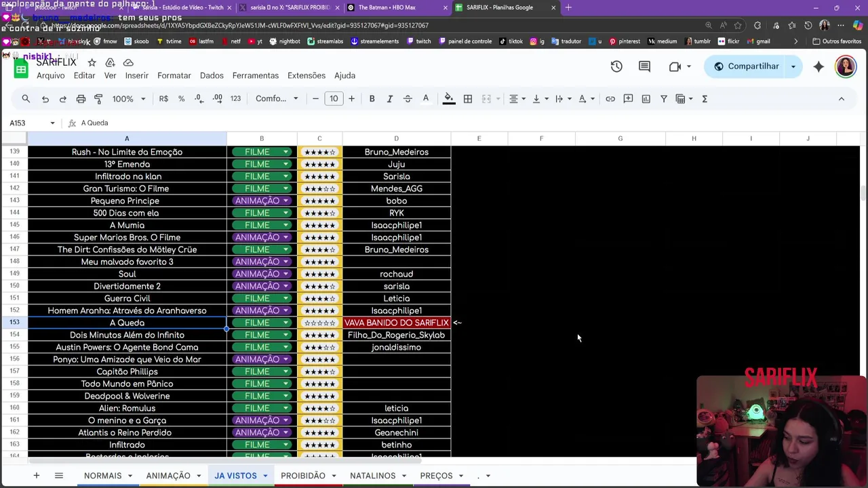Open type dropdown for A Queda row
The width and height of the screenshot is (868, 488).
point(262,323)
